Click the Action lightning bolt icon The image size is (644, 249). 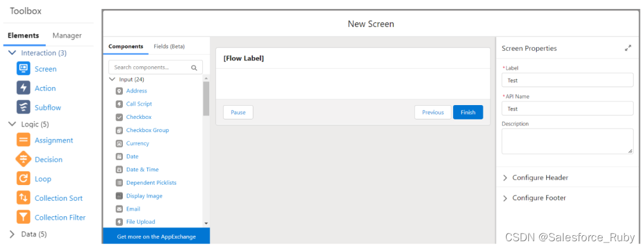(23, 88)
